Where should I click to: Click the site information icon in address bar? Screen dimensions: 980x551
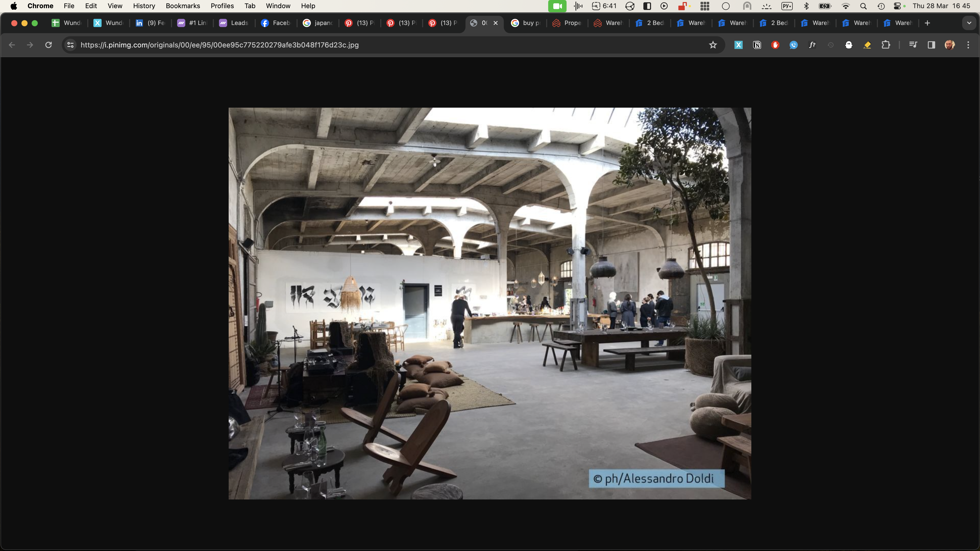(70, 45)
